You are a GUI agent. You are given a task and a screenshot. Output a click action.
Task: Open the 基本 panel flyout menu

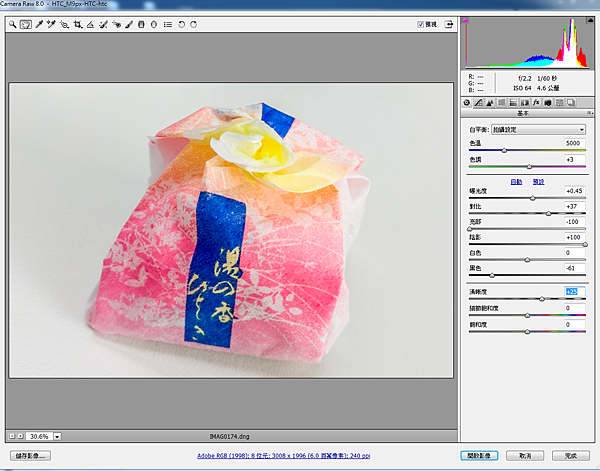pyautogui.click(x=589, y=113)
